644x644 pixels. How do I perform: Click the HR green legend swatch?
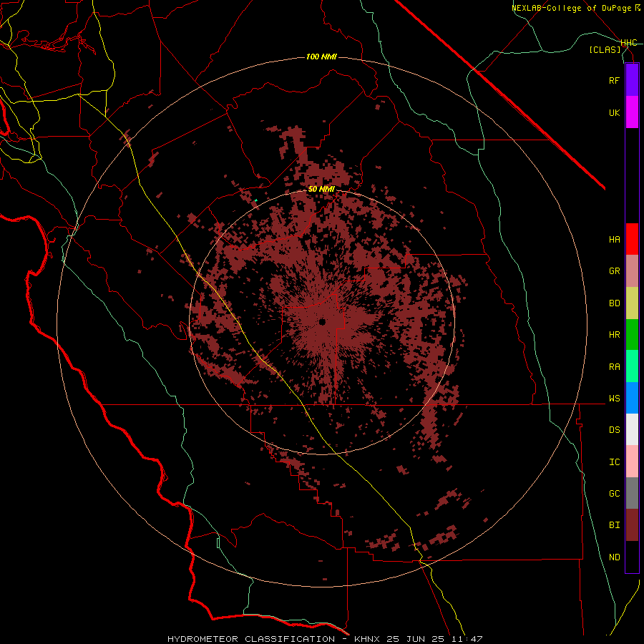(632, 335)
